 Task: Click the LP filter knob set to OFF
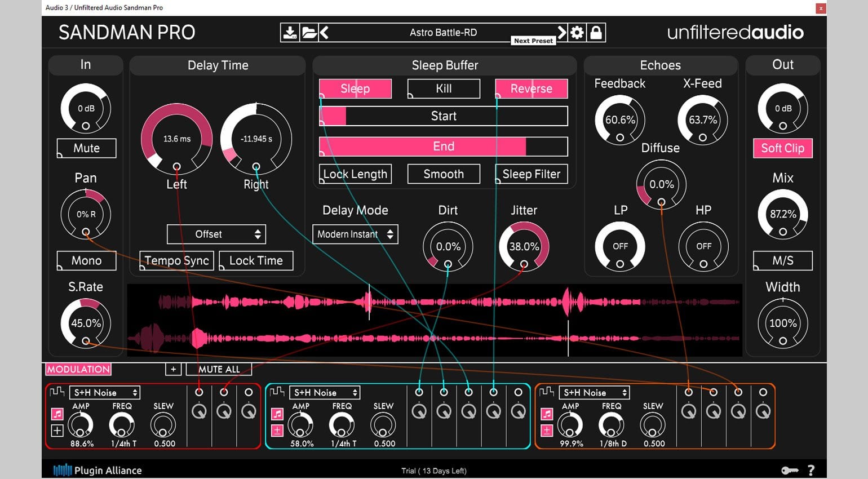point(620,246)
